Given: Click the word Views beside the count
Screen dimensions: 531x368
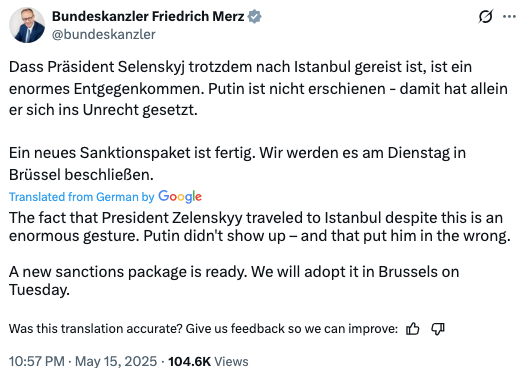Looking at the screenshot, I should click(x=231, y=361).
